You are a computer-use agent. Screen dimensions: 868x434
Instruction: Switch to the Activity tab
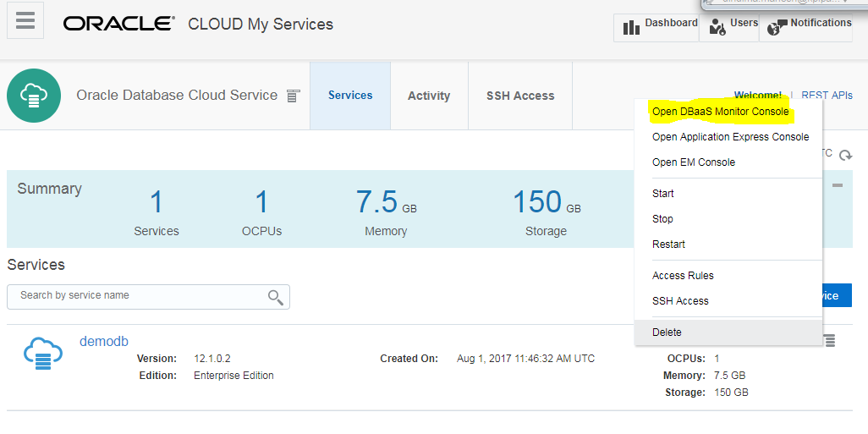[x=429, y=96]
